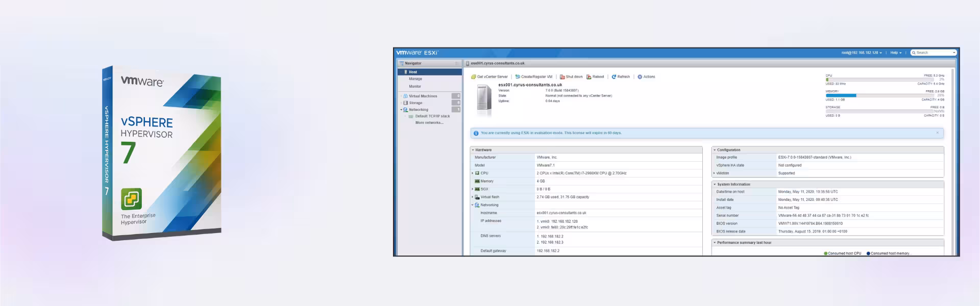
Task: Collapse the Hardware panel
Action: (x=473, y=150)
